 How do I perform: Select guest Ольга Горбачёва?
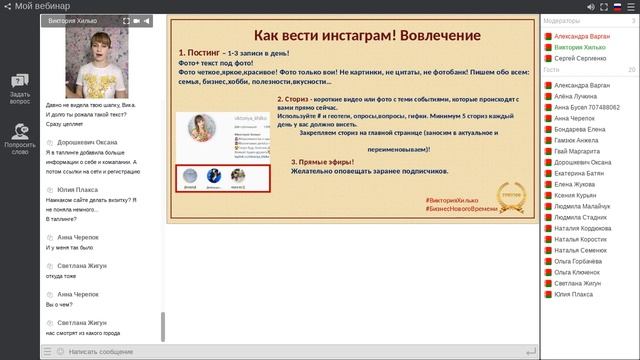(578, 262)
